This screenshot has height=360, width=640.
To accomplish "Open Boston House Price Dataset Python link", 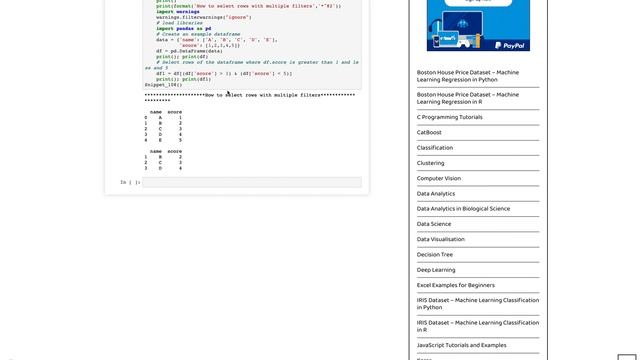I will [468, 76].
